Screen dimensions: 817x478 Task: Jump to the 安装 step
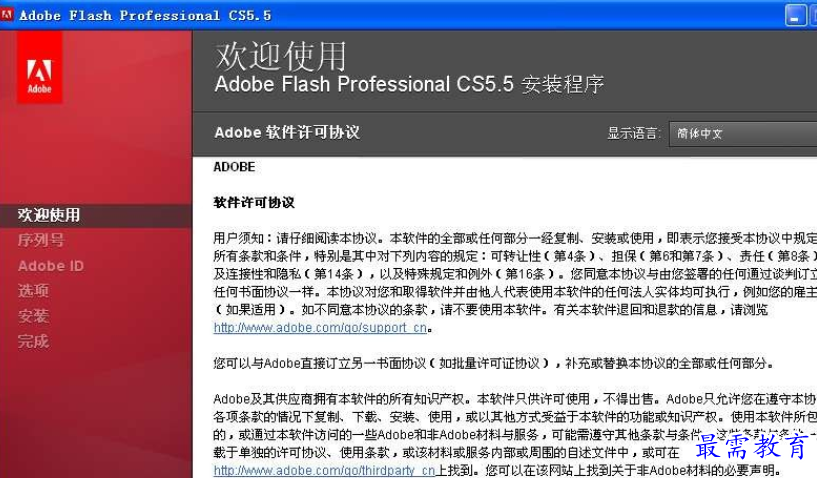[x=33, y=316]
